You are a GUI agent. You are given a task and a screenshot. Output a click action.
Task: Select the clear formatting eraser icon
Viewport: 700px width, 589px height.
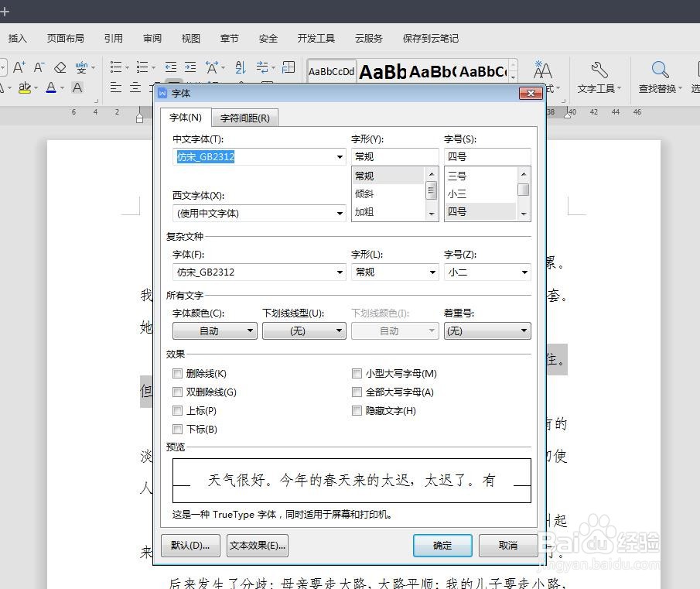[x=60, y=67]
